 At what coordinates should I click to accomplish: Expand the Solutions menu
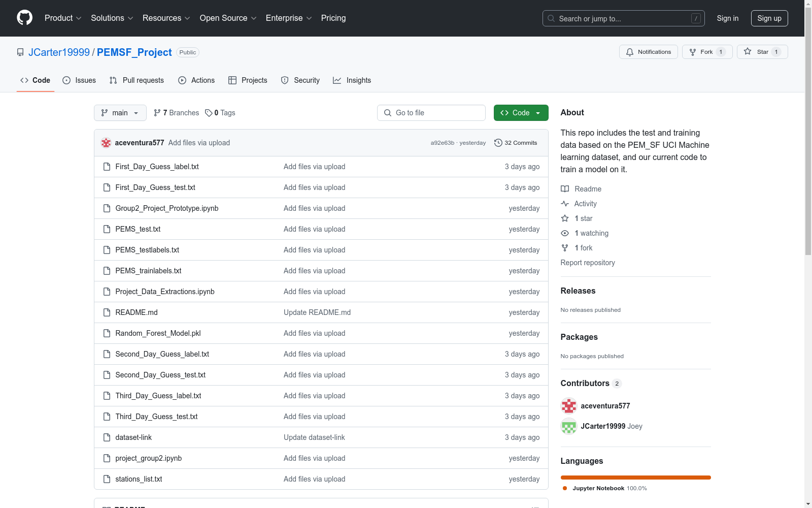tap(112, 18)
